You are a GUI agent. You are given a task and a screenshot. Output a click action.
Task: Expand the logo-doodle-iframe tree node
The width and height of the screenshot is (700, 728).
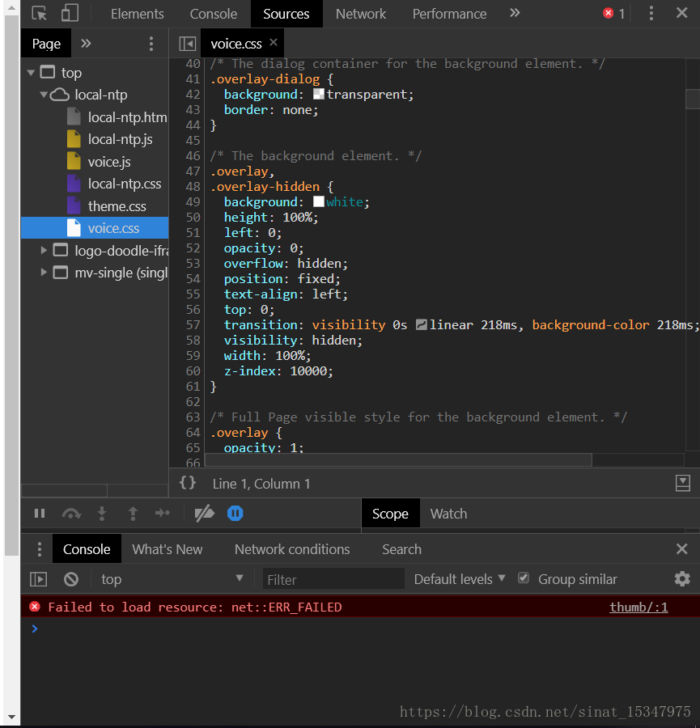pyautogui.click(x=44, y=251)
